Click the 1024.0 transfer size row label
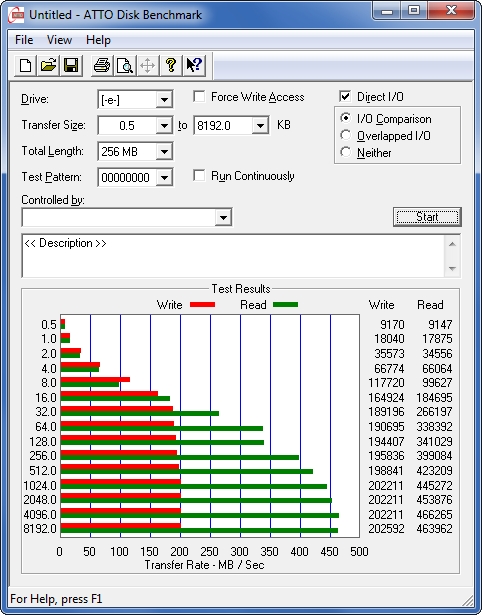The height and width of the screenshot is (615, 482). coord(40,486)
